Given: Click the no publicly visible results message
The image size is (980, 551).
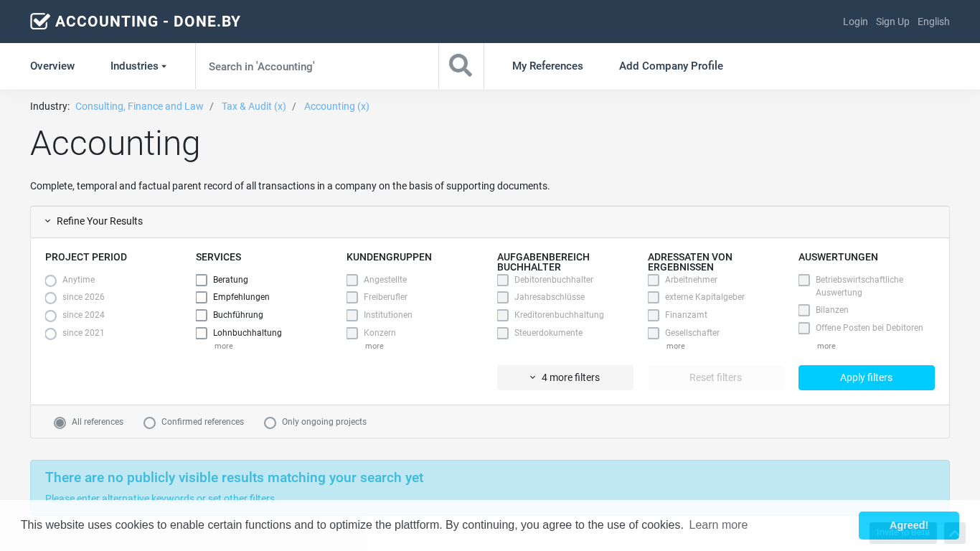Looking at the screenshot, I should (x=234, y=478).
